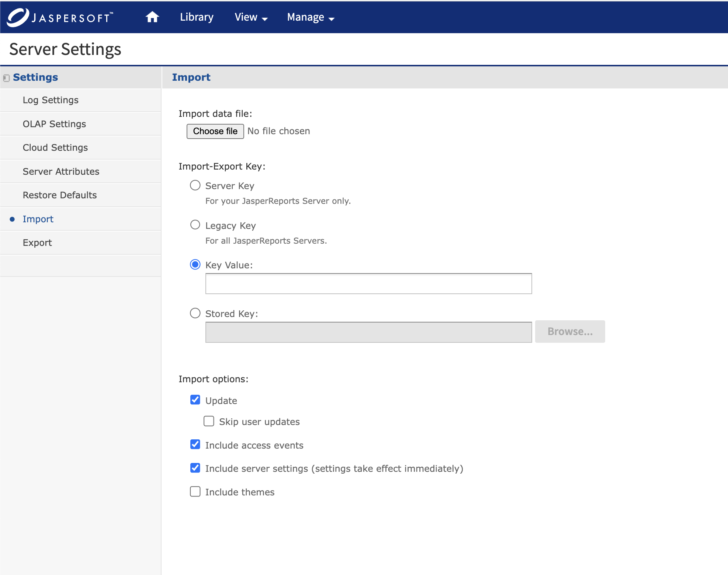
Task: Select Log Settings in sidebar
Action: point(51,100)
